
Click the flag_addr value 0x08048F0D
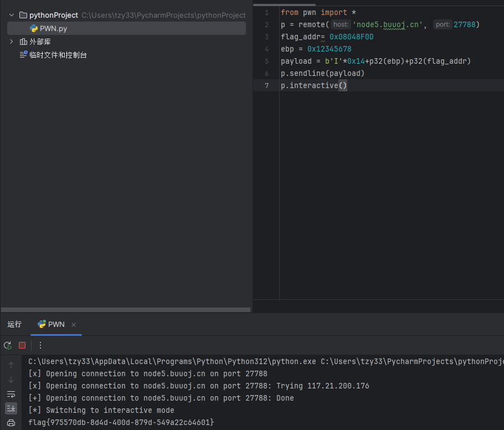click(351, 37)
